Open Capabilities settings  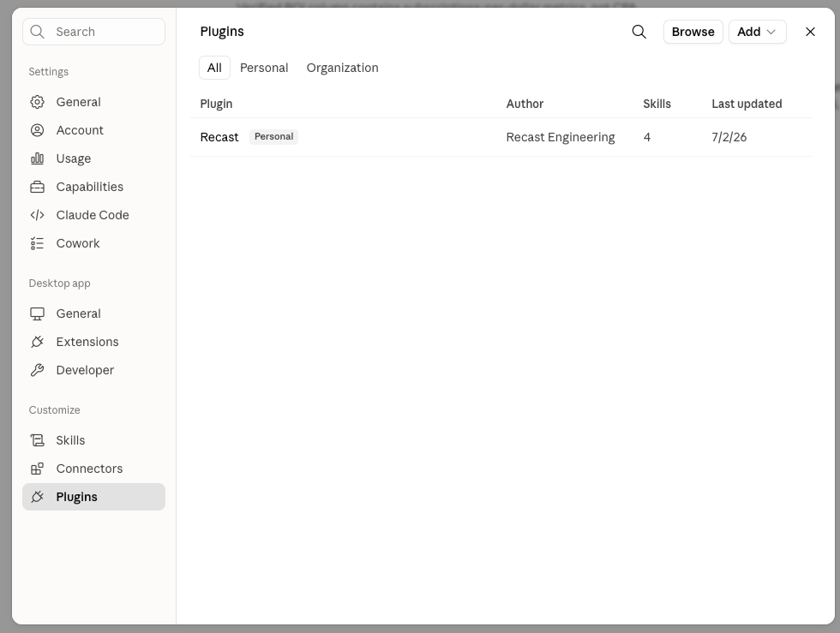click(93, 187)
